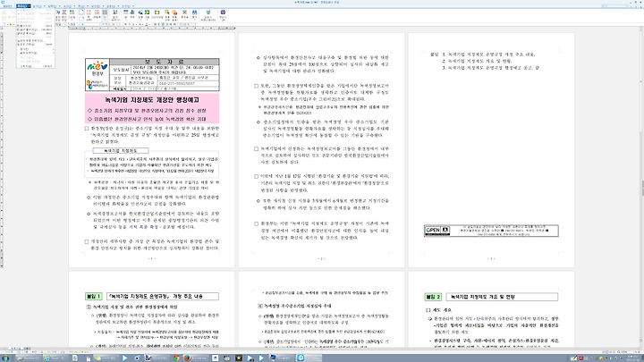644x362 pixels.
Task: Click the green 붙임 1 label
Action: click(94, 297)
